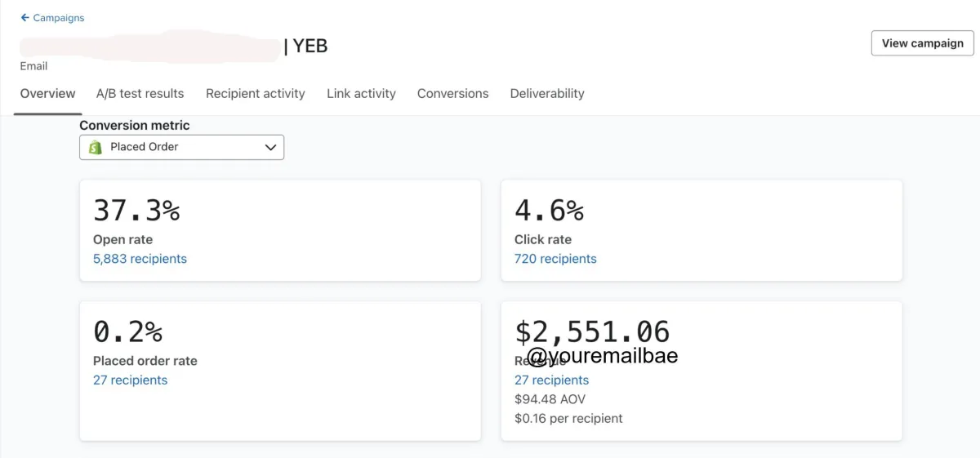Screen dimensions: 980x458
Task: Click the Shopify bag icon in the conversion metric box
Action: pos(96,147)
